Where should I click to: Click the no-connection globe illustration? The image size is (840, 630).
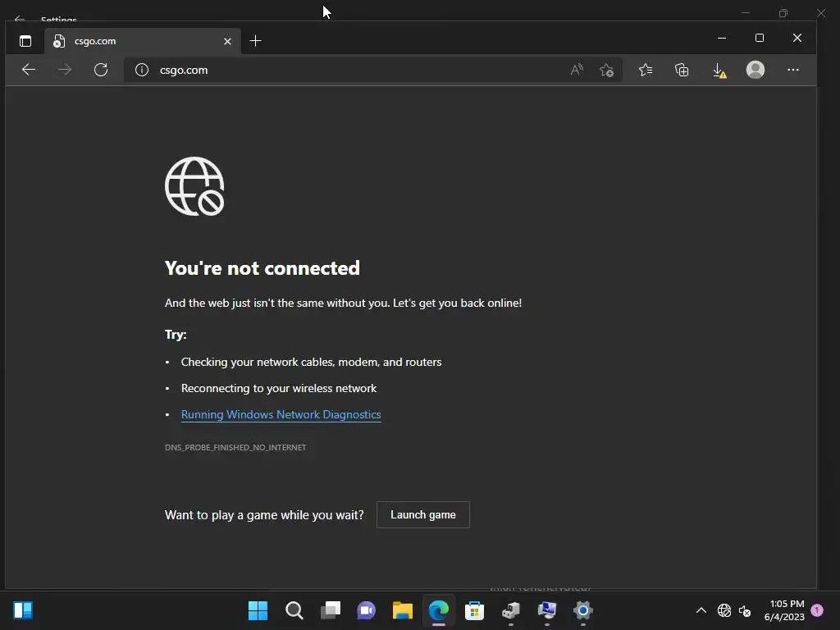tap(194, 186)
